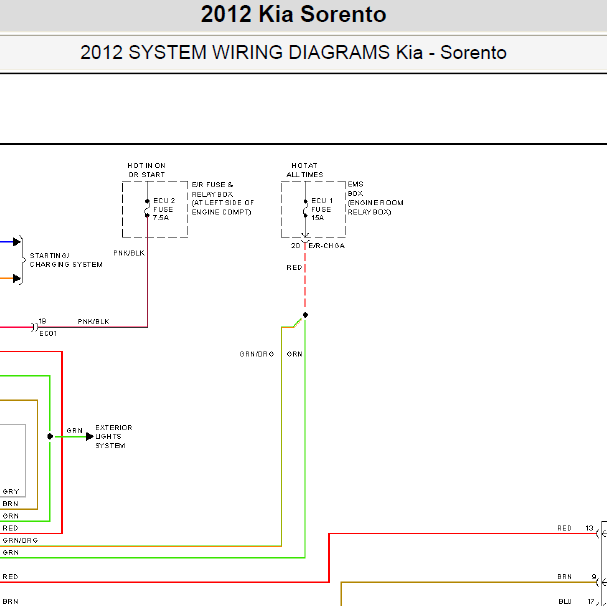The width and height of the screenshot is (607, 606).
Task: Click the "STARTING/ CHARGING SYSTEM" label
Action: coord(66,260)
